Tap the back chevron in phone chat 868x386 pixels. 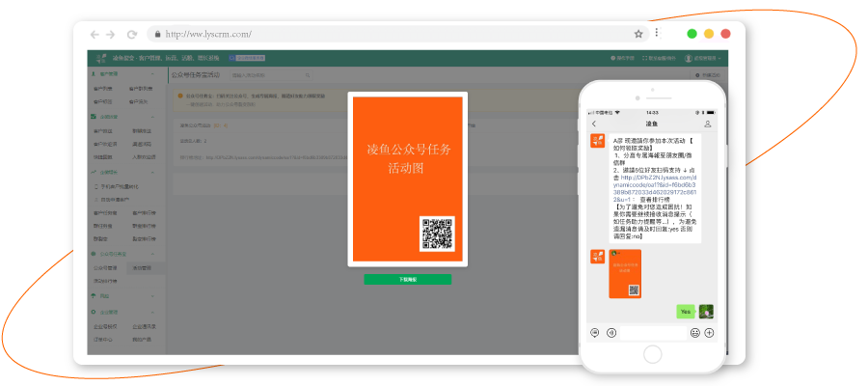click(594, 124)
